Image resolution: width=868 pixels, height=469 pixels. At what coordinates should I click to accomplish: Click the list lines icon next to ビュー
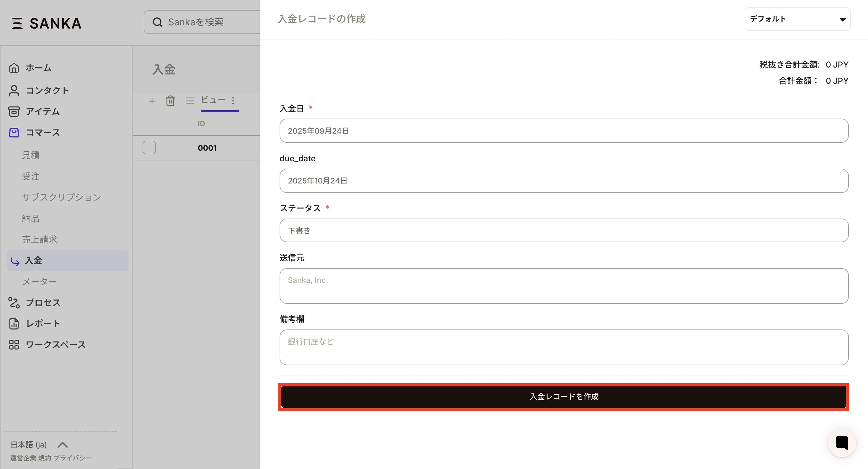click(190, 101)
